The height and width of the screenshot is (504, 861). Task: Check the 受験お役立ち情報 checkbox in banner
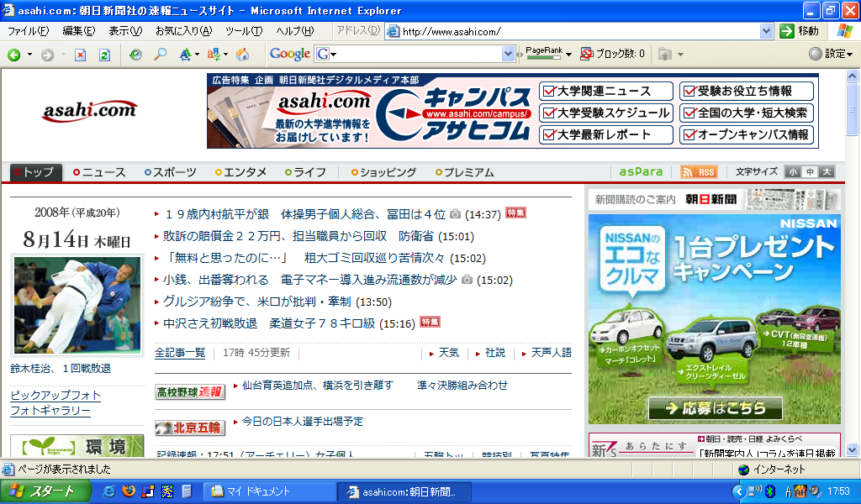click(x=689, y=91)
